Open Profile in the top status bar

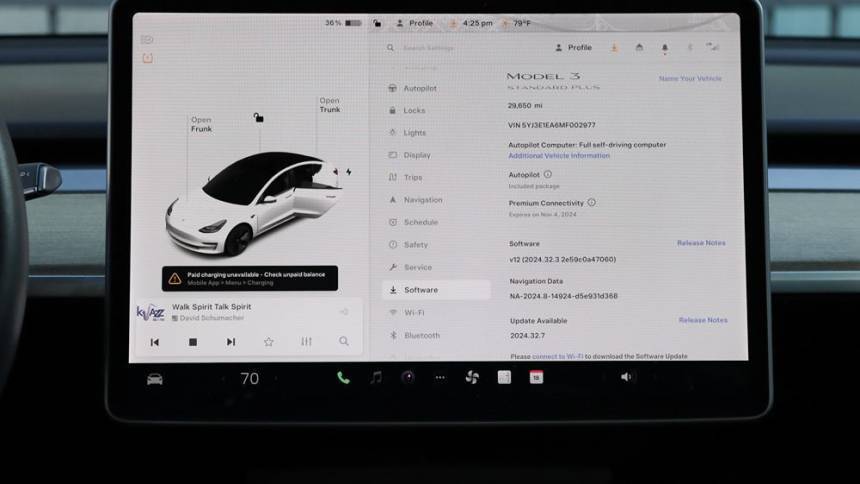click(x=415, y=23)
